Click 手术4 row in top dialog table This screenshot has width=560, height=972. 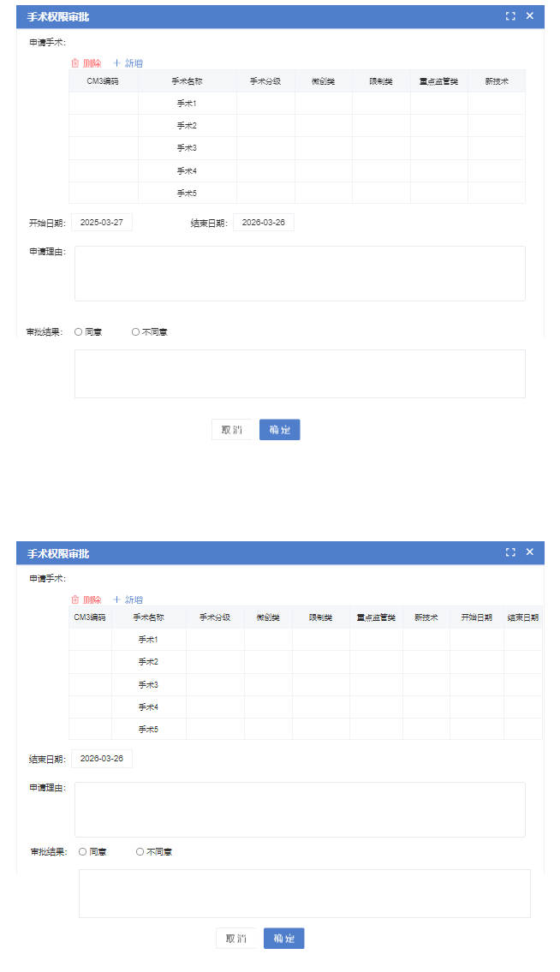click(297, 170)
